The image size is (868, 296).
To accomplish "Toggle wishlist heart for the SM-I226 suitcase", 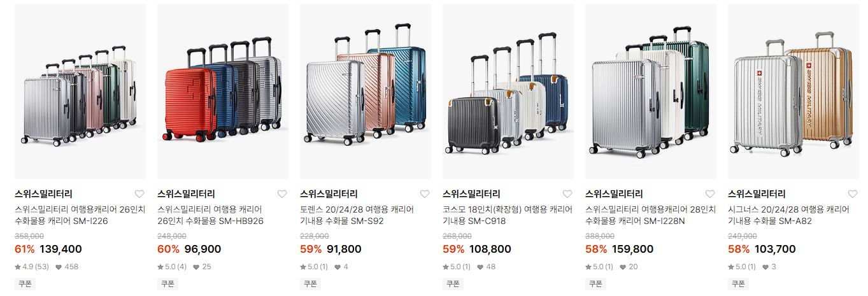I will [x=139, y=194].
